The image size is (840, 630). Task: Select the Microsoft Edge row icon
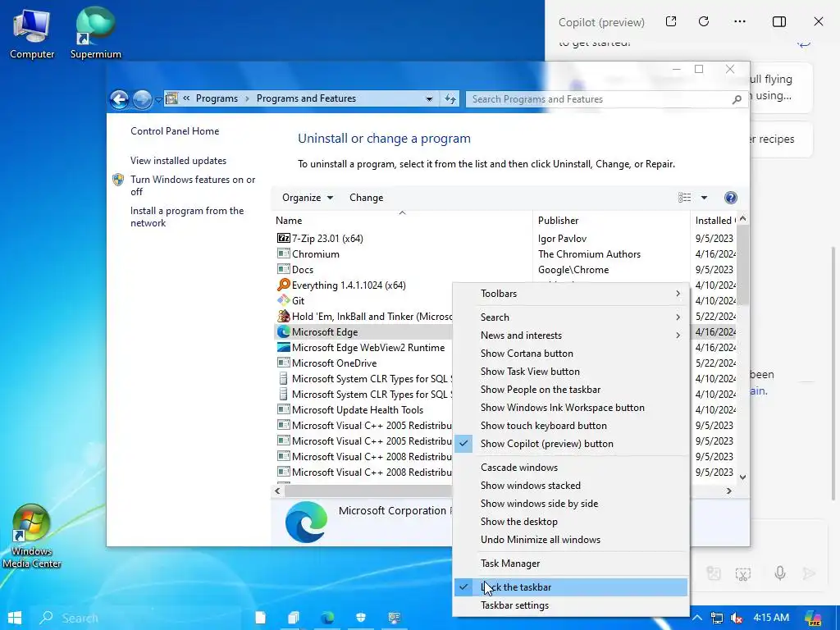283,331
